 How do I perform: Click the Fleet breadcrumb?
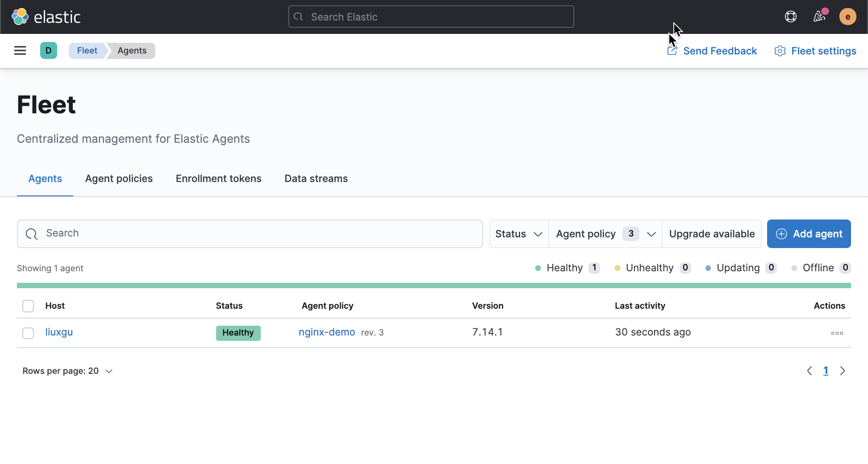point(87,50)
